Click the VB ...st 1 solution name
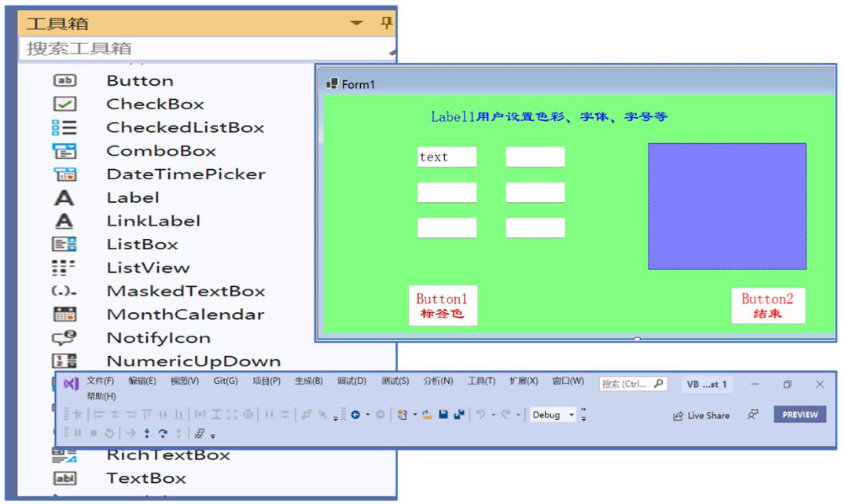 tap(706, 384)
